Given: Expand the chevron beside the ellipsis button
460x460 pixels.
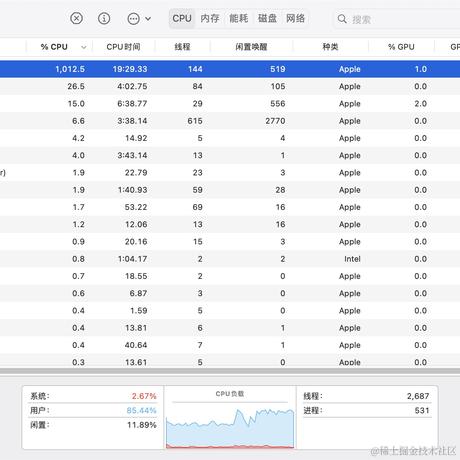Looking at the screenshot, I should (x=148, y=19).
